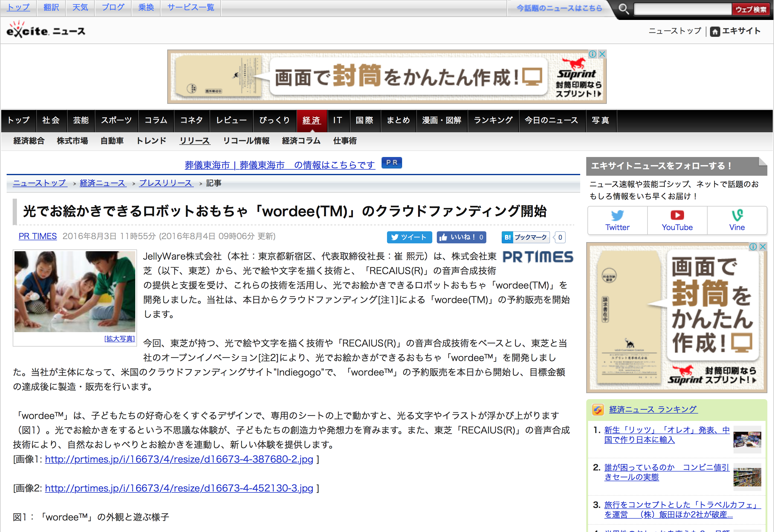774x532 pixels.
Task: Select the 漫画・図解 tab
Action: pyautogui.click(x=441, y=120)
